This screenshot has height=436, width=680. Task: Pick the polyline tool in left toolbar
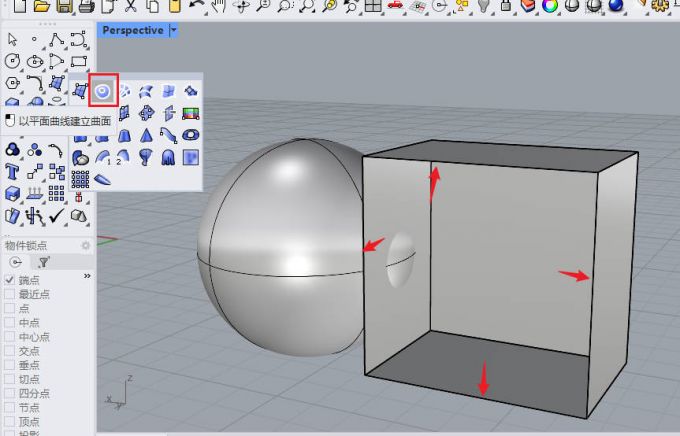pyautogui.click(x=57, y=40)
